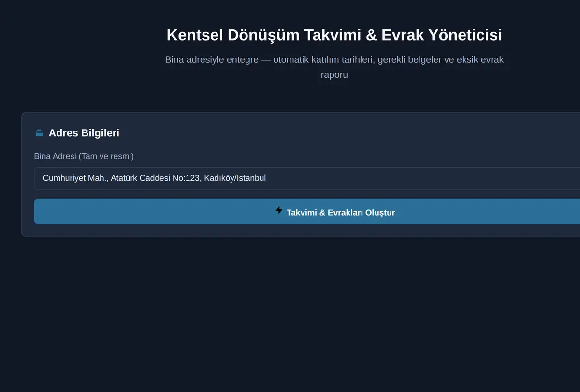580x392 pixels.
Task: Click the Takvimi & Evrakları Oluştur button
Action: [x=307, y=211]
